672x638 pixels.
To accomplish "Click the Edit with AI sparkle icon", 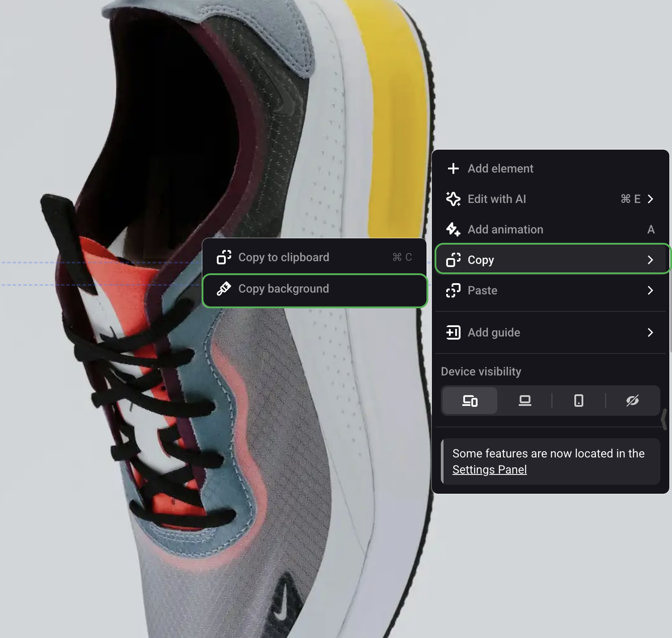I will click(x=453, y=199).
